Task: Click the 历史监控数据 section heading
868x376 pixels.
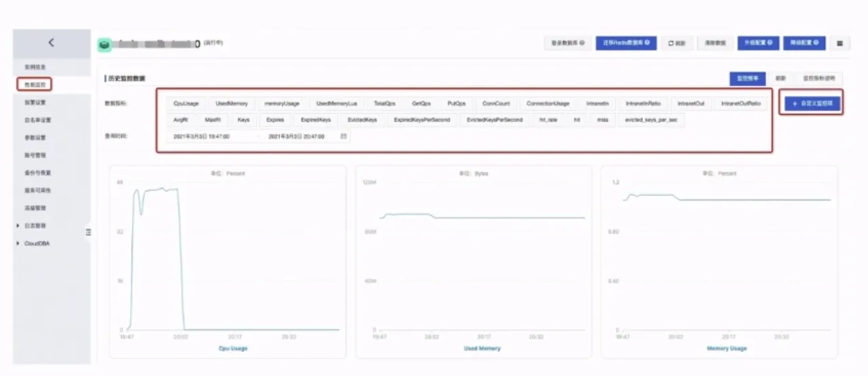Action: tap(126, 79)
